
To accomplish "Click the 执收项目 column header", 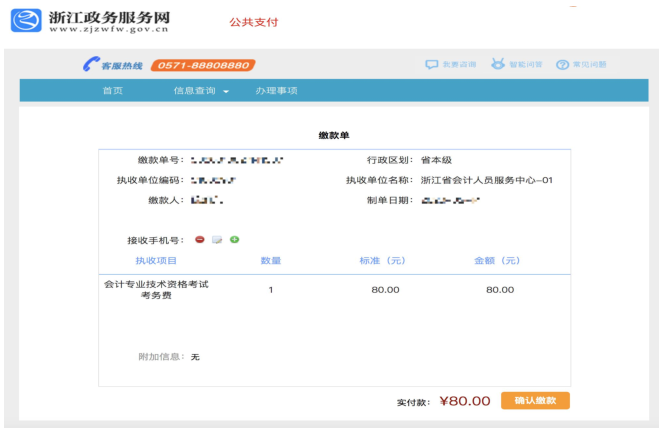I will point(156,261).
